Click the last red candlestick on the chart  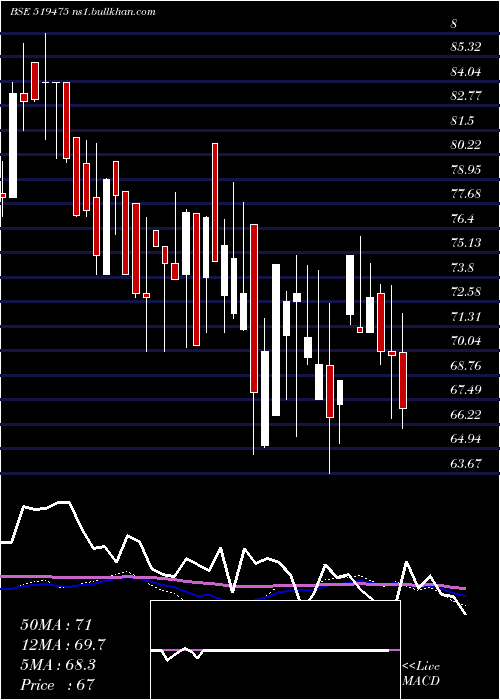pyautogui.click(x=403, y=380)
